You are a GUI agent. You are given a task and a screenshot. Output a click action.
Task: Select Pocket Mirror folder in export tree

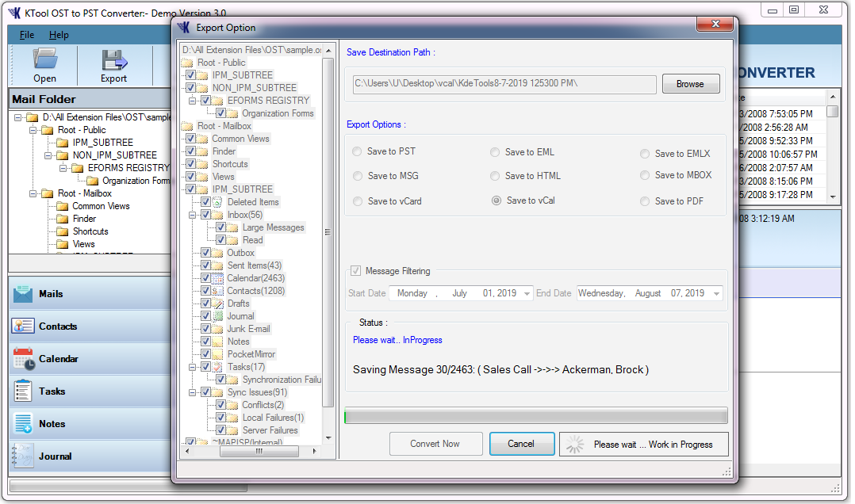point(251,354)
